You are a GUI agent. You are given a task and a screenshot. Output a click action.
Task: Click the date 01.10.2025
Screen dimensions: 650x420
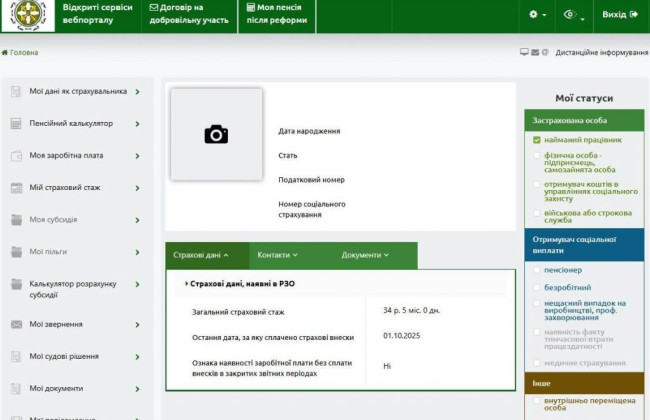click(x=401, y=335)
